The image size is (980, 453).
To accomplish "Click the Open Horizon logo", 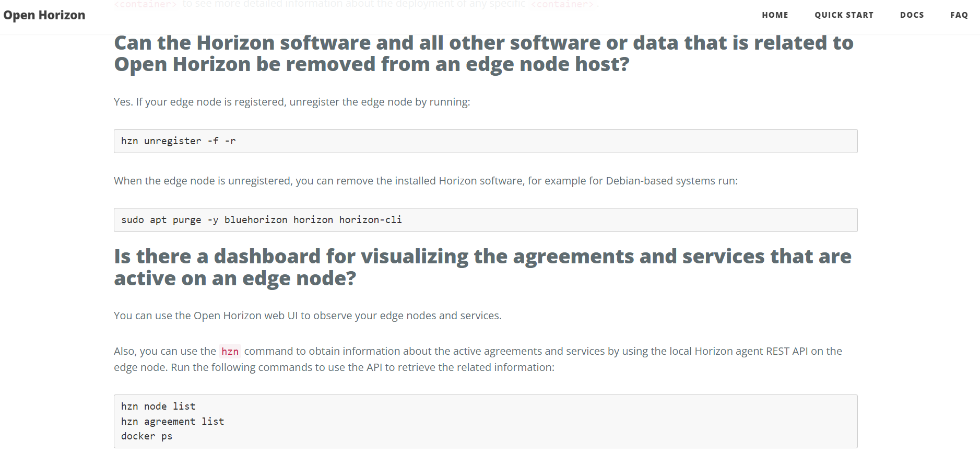I will click(45, 15).
